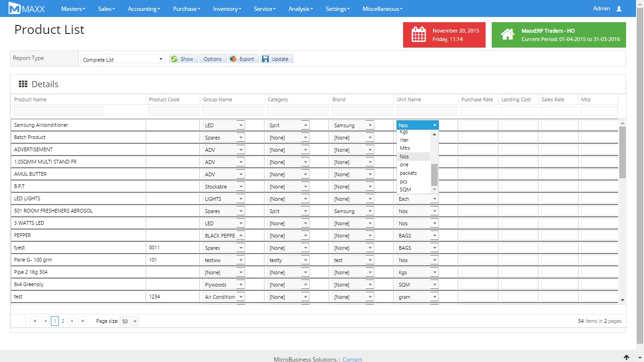Click the calendar icon in red date panel

point(419,35)
